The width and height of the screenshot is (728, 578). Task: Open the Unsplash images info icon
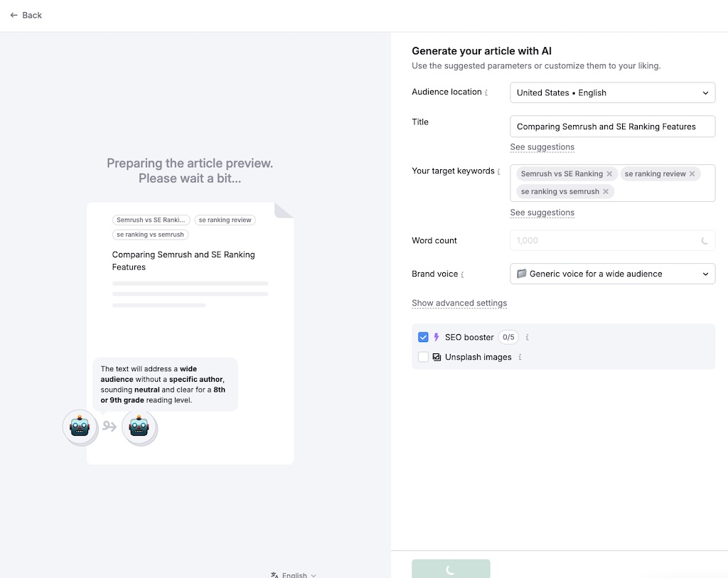coord(520,357)
